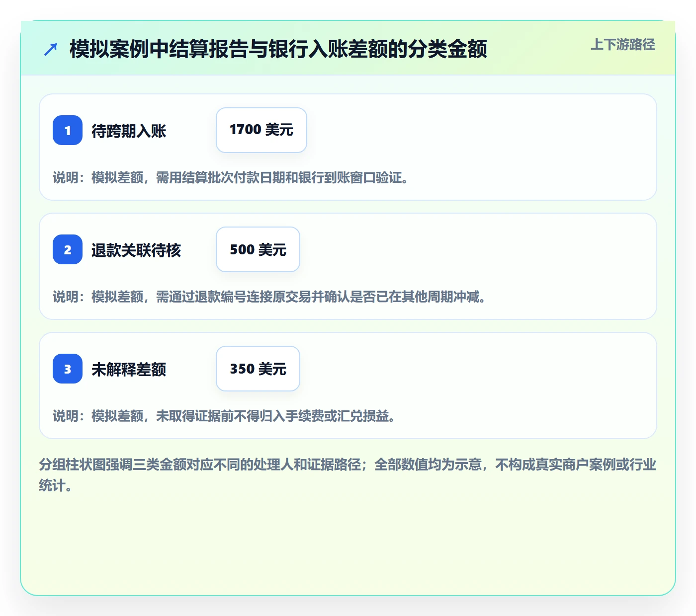
Task: Click the 未解释差额 label
Action: (129, 369)
